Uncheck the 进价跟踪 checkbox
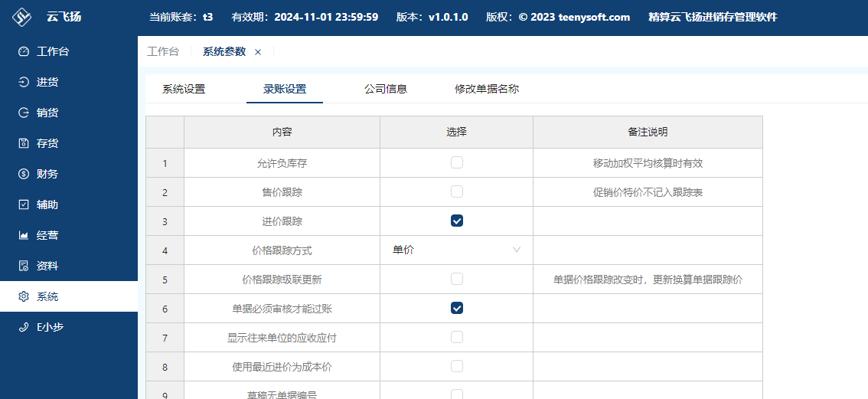This screenshot has width=868, height=399. tap(457, 221)
